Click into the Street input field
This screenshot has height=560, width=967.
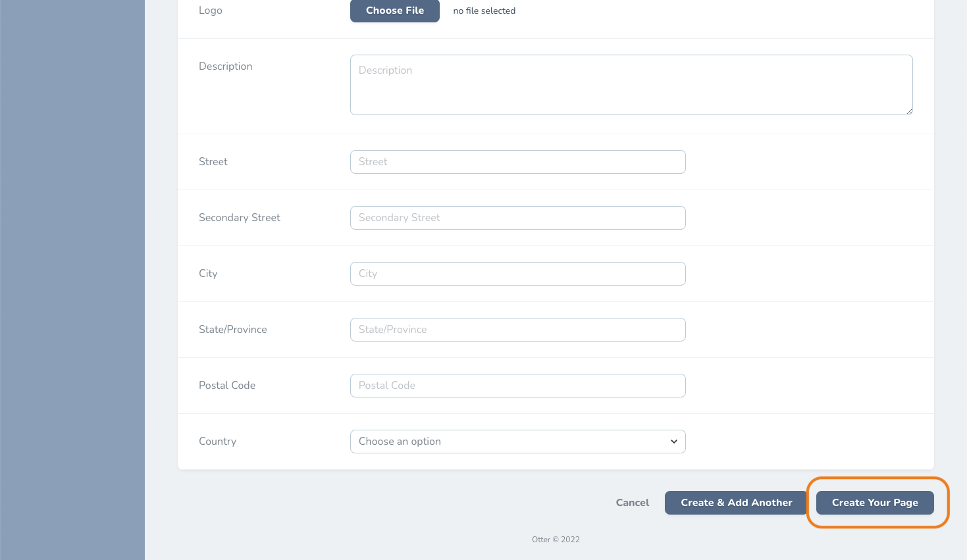pyautogui.click(x=517, y=162)
